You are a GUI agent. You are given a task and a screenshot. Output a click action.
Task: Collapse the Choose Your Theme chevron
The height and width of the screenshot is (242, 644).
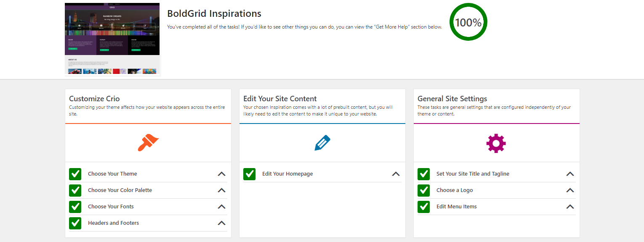point(221,174)
